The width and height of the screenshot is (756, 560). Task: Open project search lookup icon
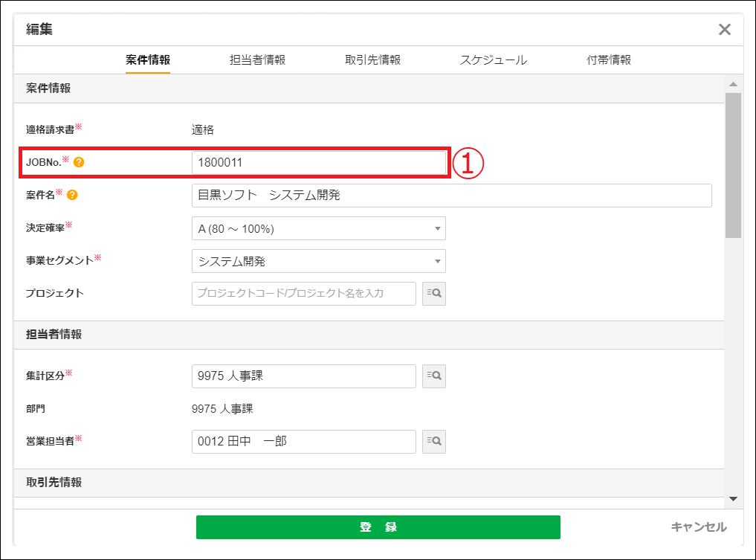click(434, 293)
